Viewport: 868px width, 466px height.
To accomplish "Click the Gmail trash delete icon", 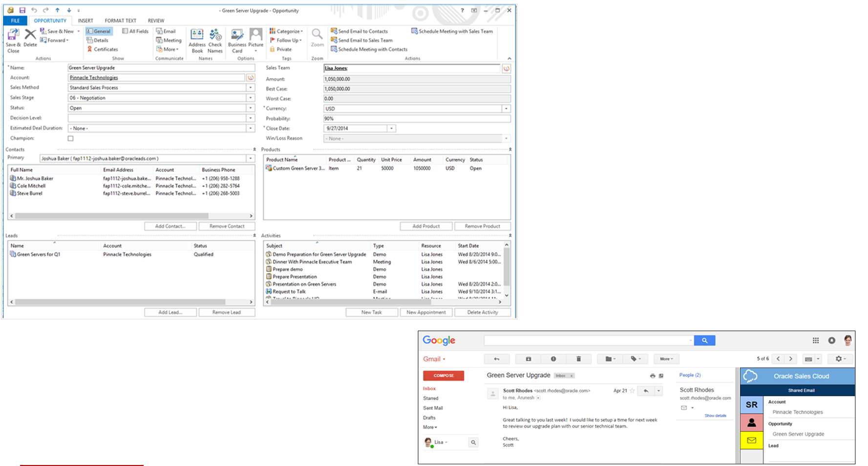I will 579,359.
